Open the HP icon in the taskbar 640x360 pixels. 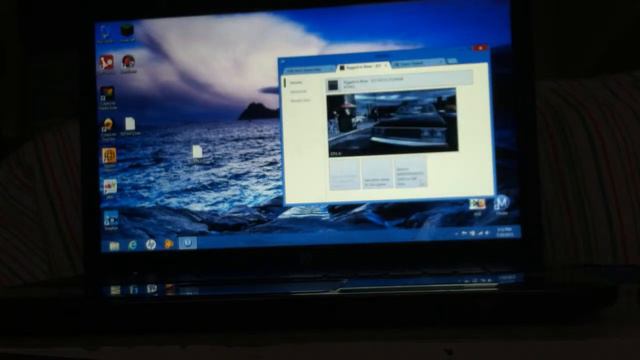pyautogui.click(x=151, y=244)
